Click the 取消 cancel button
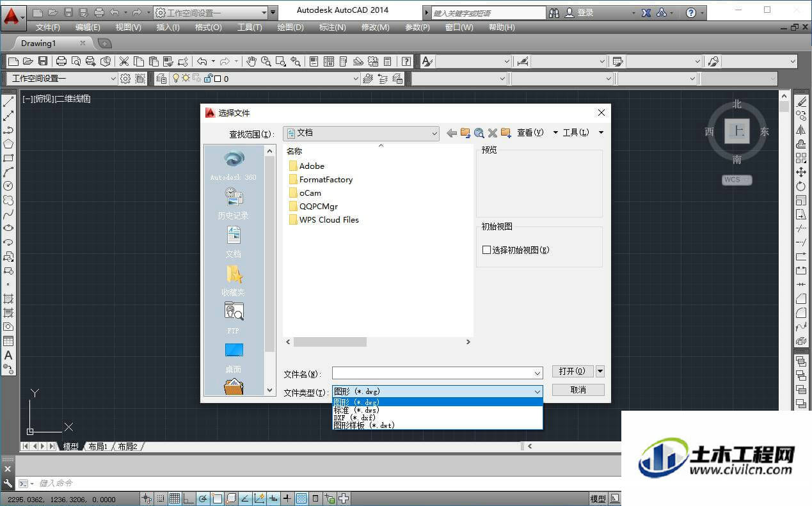 pyautogui.click(x=578, y=390)
